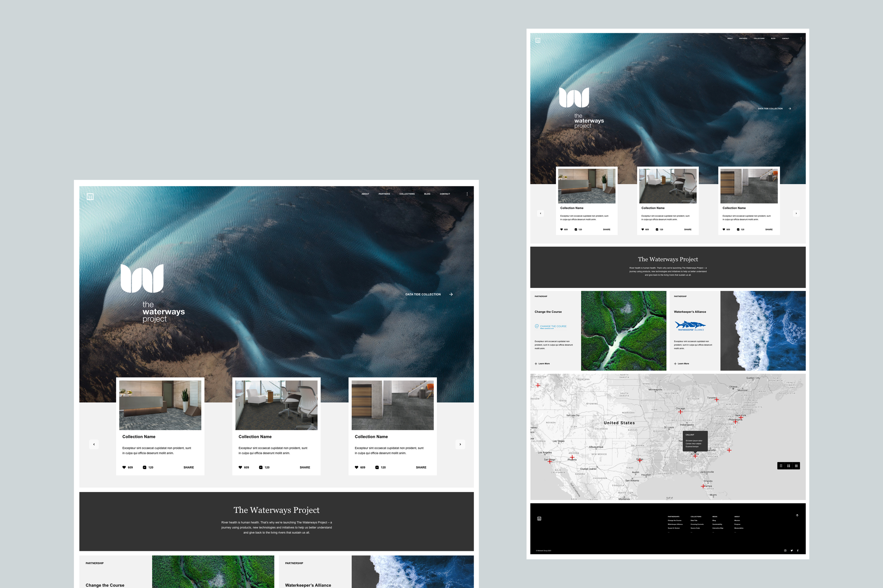Select the red map marker at Dallas
Screen dimensions: 883x588
click(x=640, y=461)
